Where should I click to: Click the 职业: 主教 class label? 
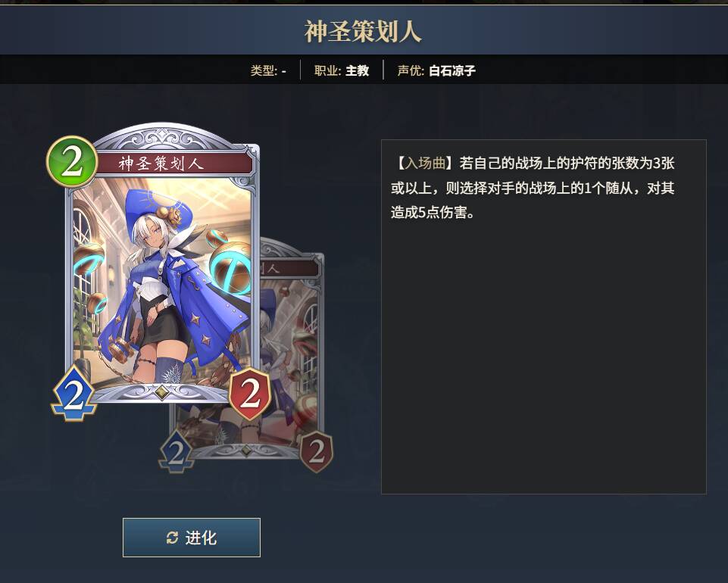pyautogui.click(x=342, y=70)
